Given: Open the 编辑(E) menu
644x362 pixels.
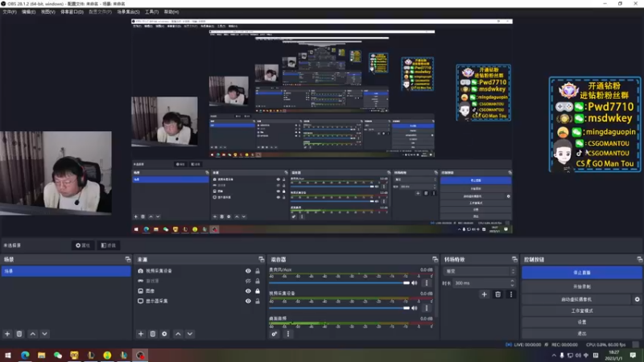Looking at the screenshot, I should click(28, 12).
